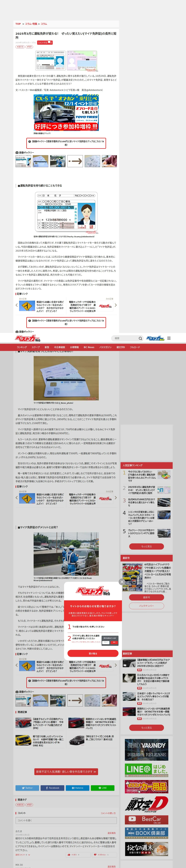Click the コラム・特集 breadcrumb link
This screenshot has width=186, height=868.
point(31,24)
